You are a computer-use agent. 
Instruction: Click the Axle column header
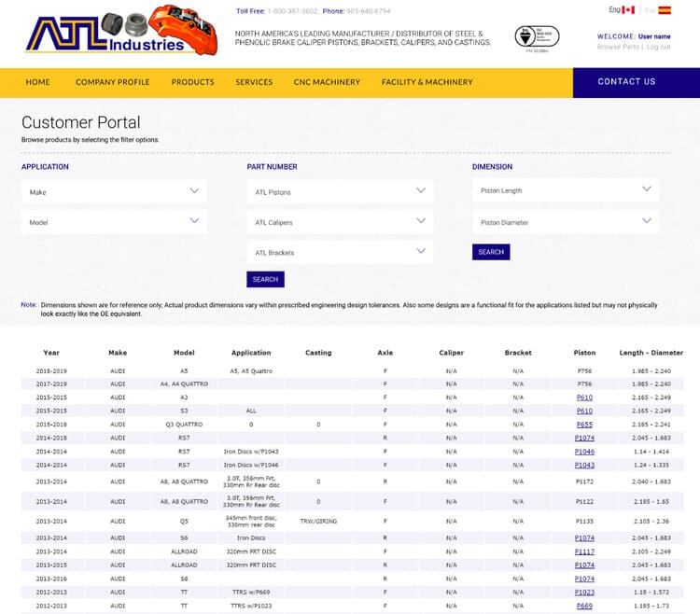[385, 353]
